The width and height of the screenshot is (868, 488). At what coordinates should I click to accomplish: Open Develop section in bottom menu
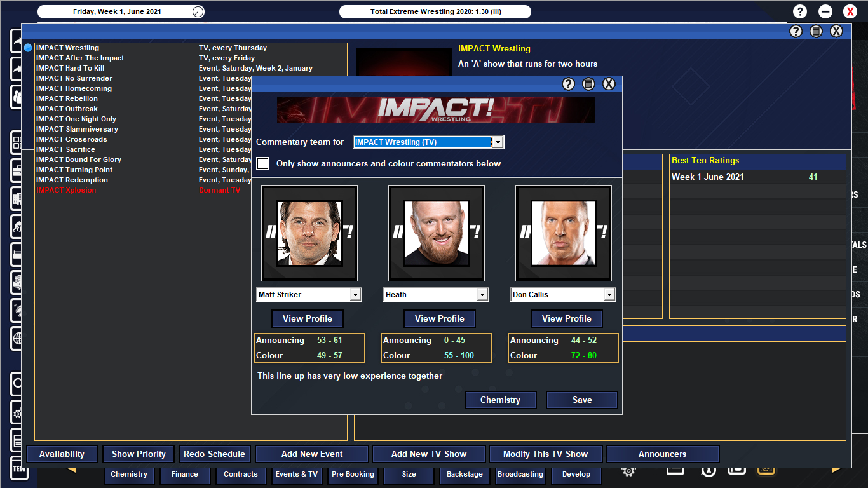pos(576,475)
